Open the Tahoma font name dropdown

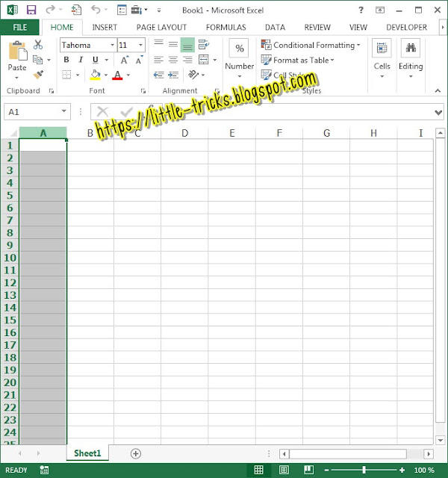(112, 45)
